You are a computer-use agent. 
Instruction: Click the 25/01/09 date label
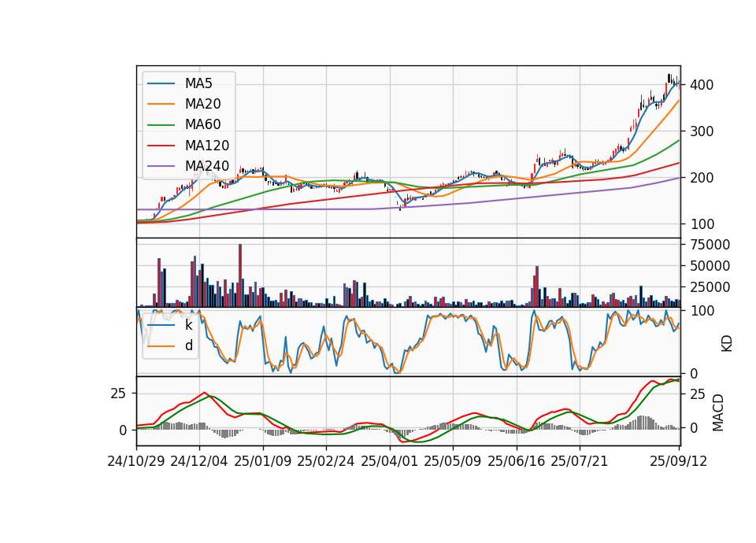click(x=263, y=462)
